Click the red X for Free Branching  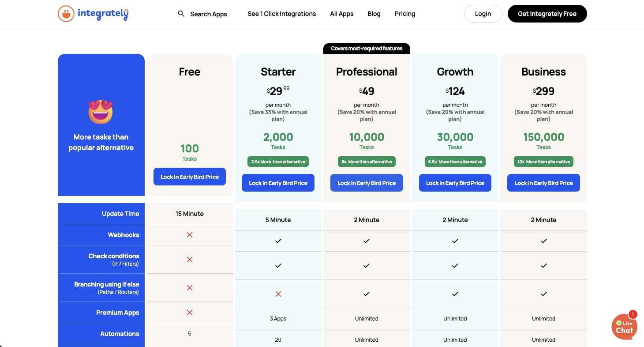[x=190, y=288]
